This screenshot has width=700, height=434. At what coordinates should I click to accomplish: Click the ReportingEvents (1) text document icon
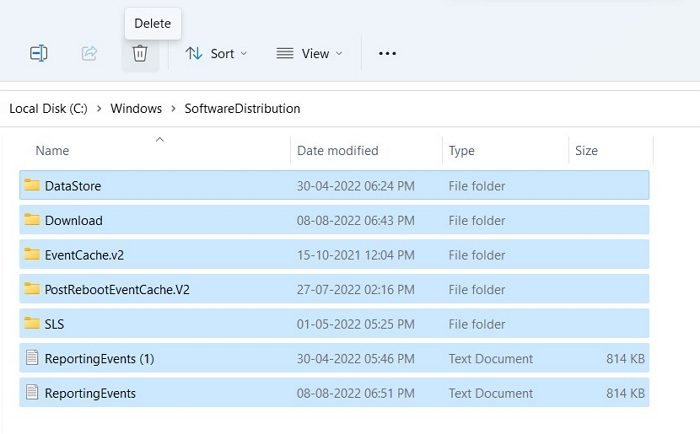(x=32, y=358)
